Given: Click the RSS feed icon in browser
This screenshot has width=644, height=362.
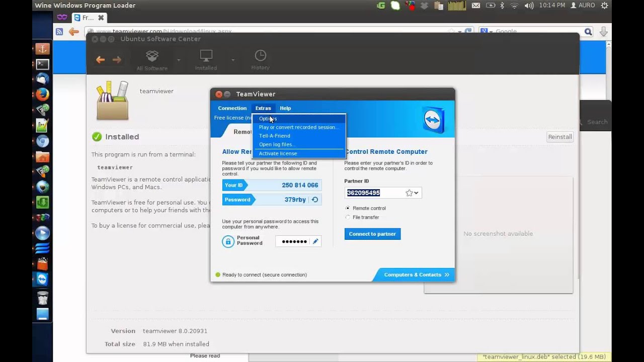Looking at the screenshot, I should point(59,32).
